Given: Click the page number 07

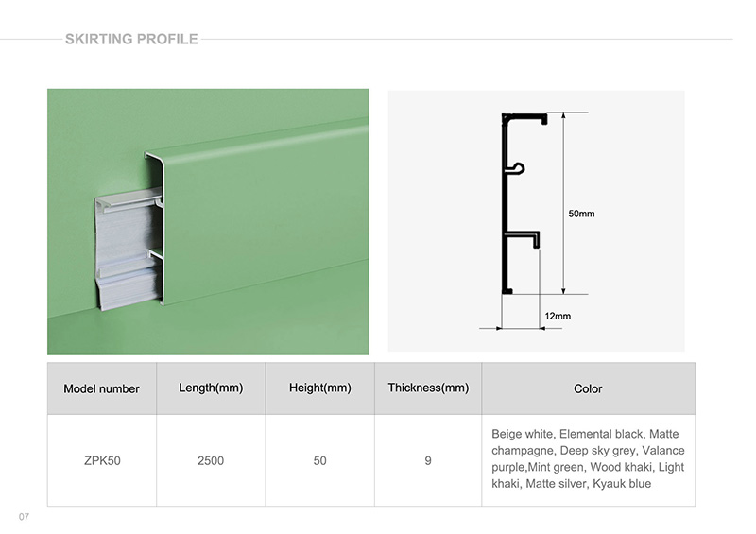Looking at the screenshot, I should pos(24,516).
